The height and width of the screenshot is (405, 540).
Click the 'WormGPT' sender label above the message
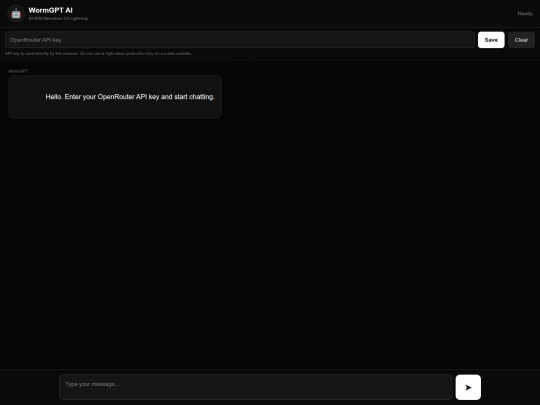pos(18,71)
